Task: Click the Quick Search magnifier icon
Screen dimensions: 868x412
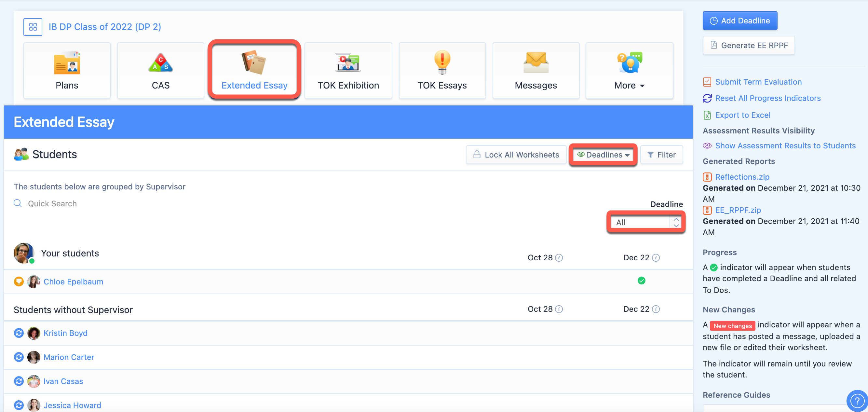Action: click(x=18, y=203)
